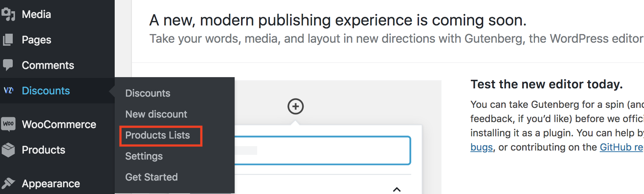
Task: Open Settings in Discounts submenu
Action: click(144, 156)
